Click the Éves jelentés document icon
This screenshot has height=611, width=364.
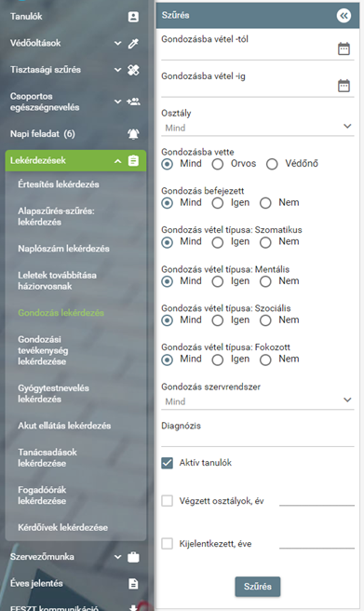(133, 583)
